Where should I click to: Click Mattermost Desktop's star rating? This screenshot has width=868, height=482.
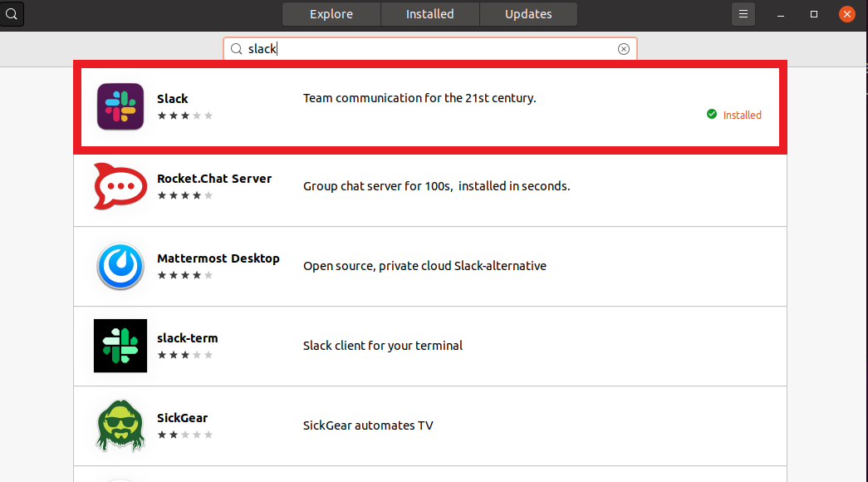[x=185, y=275]
